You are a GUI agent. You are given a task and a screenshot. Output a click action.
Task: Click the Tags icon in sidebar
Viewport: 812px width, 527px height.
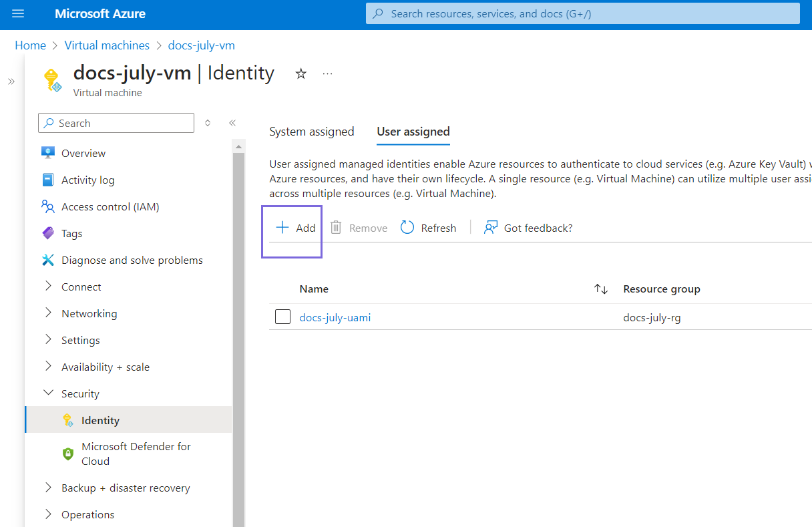[48, 233]
